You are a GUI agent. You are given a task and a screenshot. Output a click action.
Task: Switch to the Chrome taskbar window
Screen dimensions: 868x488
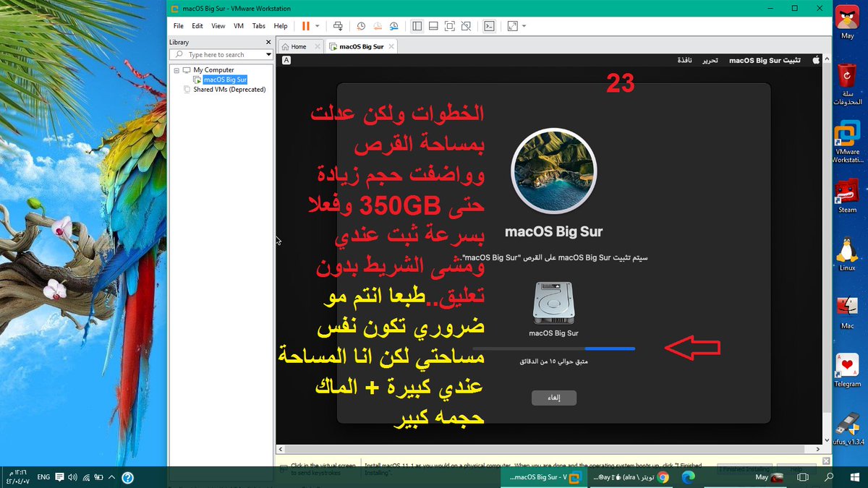pyautogui.click(x=631, y=477)
